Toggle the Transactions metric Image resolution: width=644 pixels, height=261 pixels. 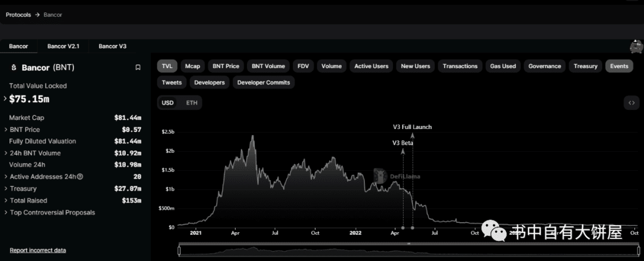(460, 66)
